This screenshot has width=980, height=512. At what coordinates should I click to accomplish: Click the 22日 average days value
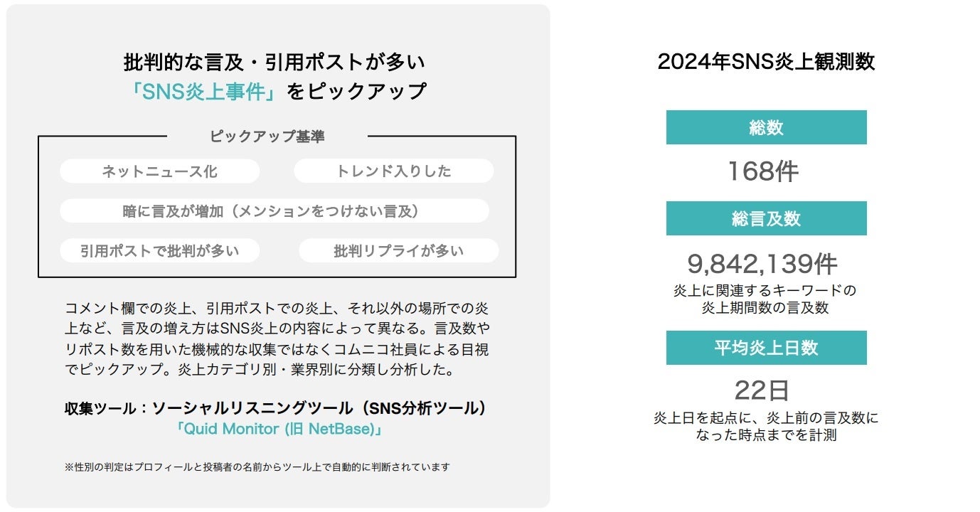(762, 390)
